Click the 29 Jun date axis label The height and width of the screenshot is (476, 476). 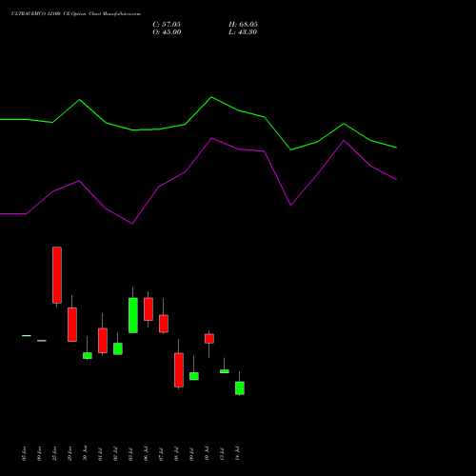pyautogui.click(x=69, y=454)
